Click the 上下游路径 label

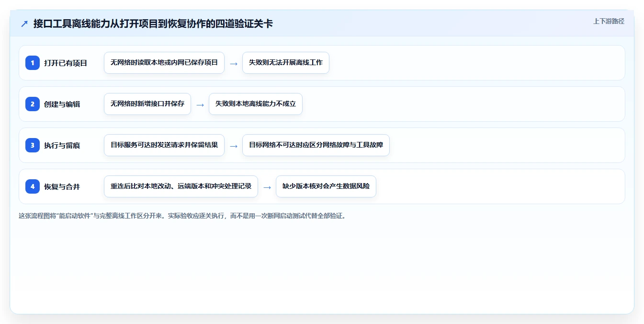pyautogui.click(x=609, y=21)
